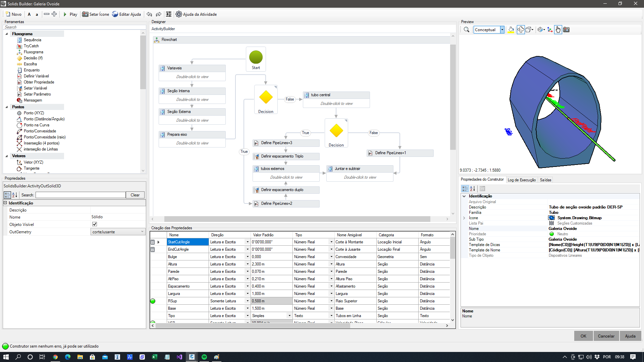Click the zoom magnifier in Preview toolbar
This screenshot has height=362, width=644.
(466, 30)
